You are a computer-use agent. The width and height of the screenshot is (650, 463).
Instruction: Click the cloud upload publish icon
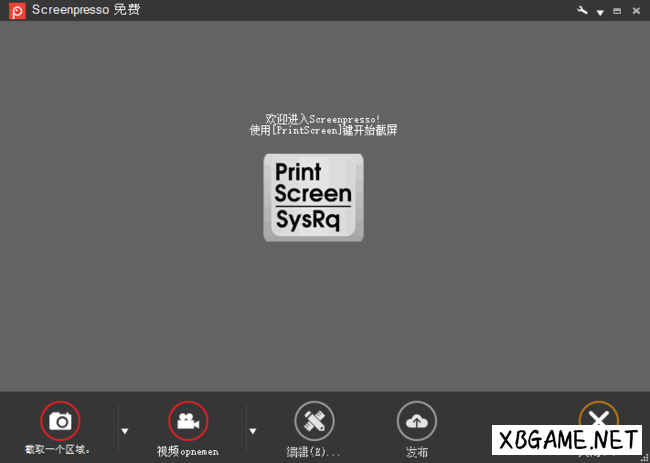pos(417,421)
